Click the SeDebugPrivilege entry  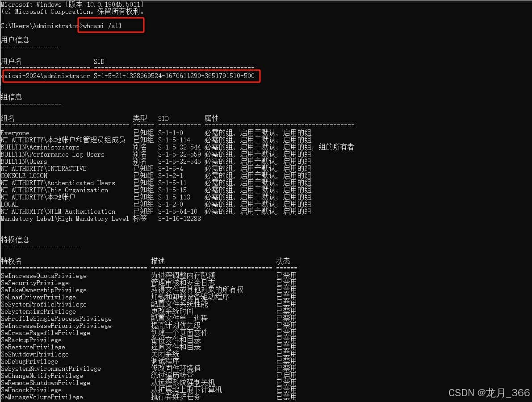coord(29,361)
